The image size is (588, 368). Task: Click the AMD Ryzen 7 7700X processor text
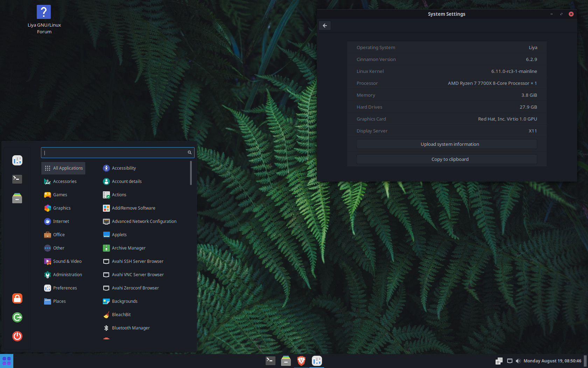[492, 83]
